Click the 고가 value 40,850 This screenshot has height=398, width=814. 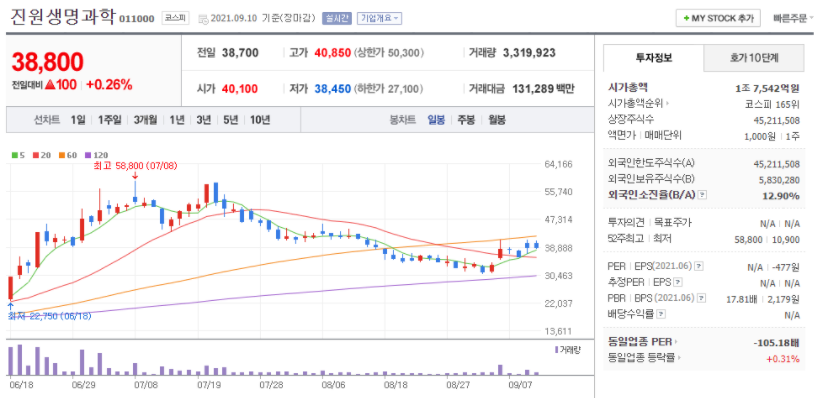(x=333, y=52)
